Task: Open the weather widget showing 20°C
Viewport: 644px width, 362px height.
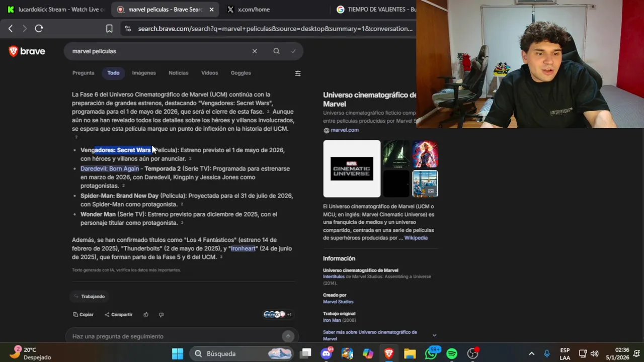Action: click(31, 353)
